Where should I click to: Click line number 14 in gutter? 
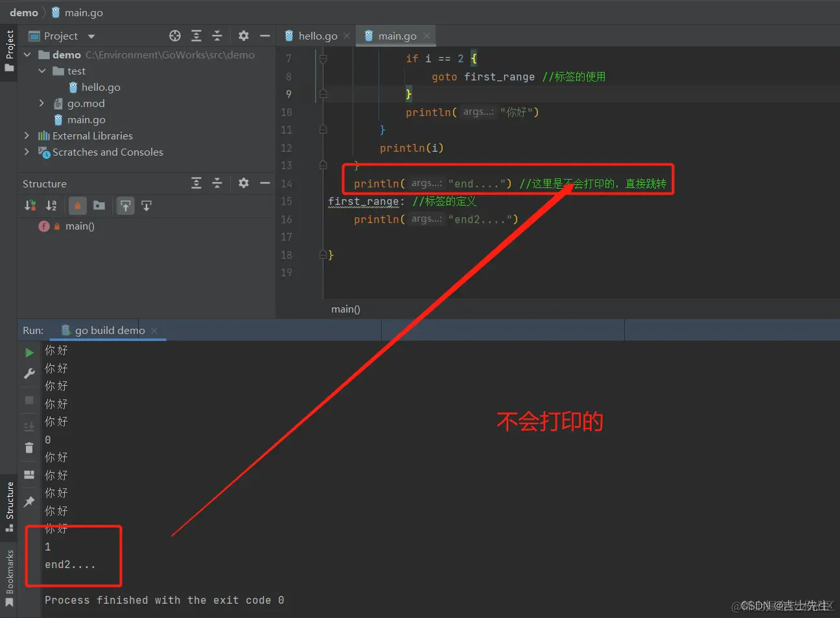point(286,184)
